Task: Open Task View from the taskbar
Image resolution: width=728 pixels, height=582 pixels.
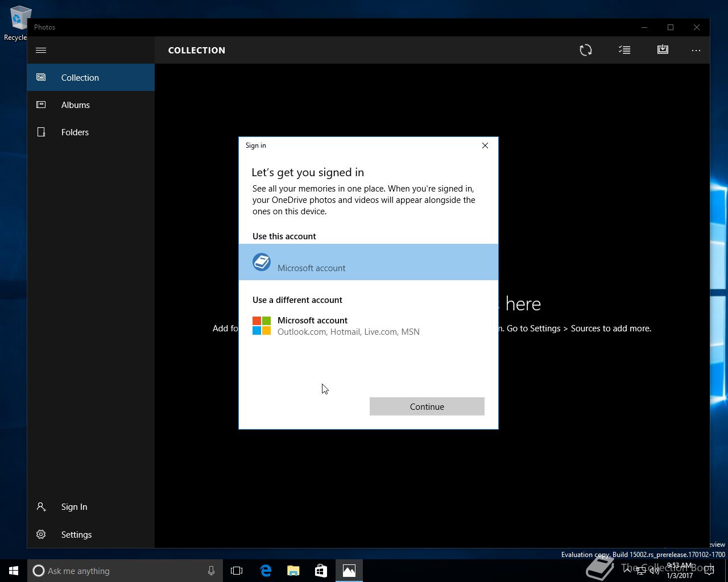Action: [237, 571]
